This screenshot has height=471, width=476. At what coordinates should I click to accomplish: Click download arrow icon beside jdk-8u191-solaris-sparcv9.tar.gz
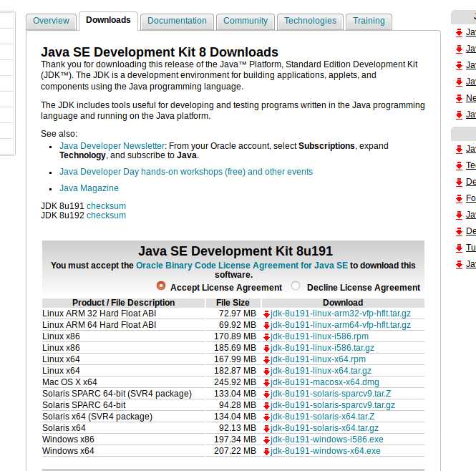[266, 405]
